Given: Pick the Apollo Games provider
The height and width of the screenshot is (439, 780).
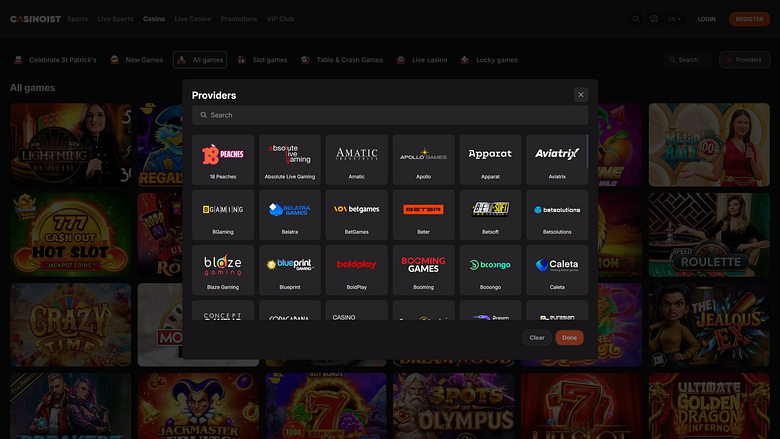Looking at the screenshot, I should [x=423, y=160].
